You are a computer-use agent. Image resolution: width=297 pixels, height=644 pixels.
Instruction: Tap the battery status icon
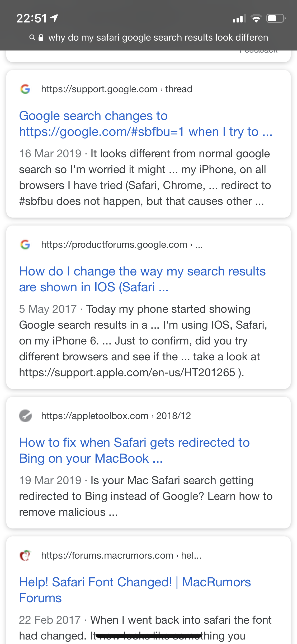(276, 19)
